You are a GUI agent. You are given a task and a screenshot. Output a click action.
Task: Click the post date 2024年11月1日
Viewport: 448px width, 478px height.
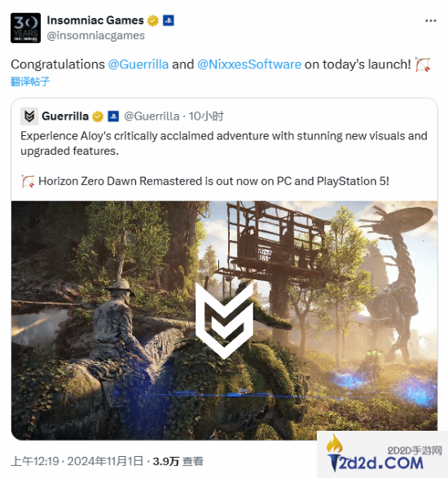105,461
